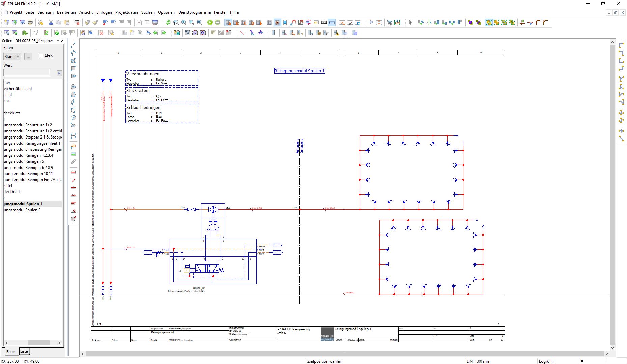The width and height of the screenshot is (627, 364).
Task: Click the Print icon in the toolbar
Action: point(30,23)
